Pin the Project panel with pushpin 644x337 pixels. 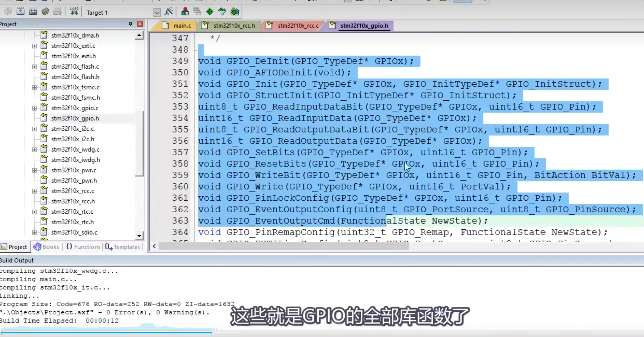tap(130, 24)
